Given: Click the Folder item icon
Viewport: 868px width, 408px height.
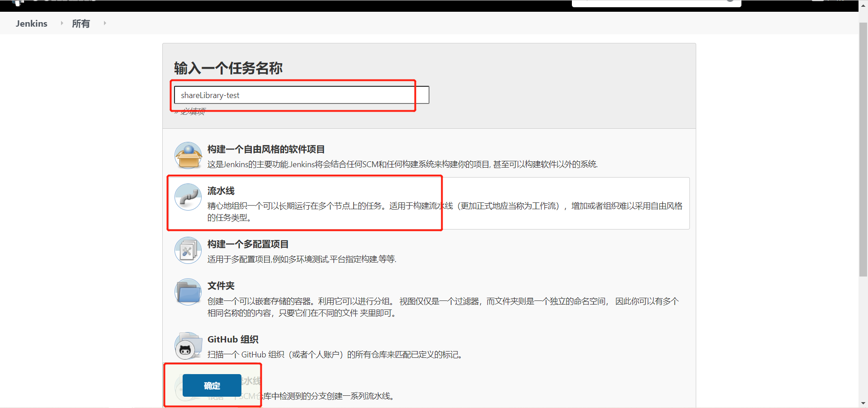Looking at the screenshot, I should 188,292.
